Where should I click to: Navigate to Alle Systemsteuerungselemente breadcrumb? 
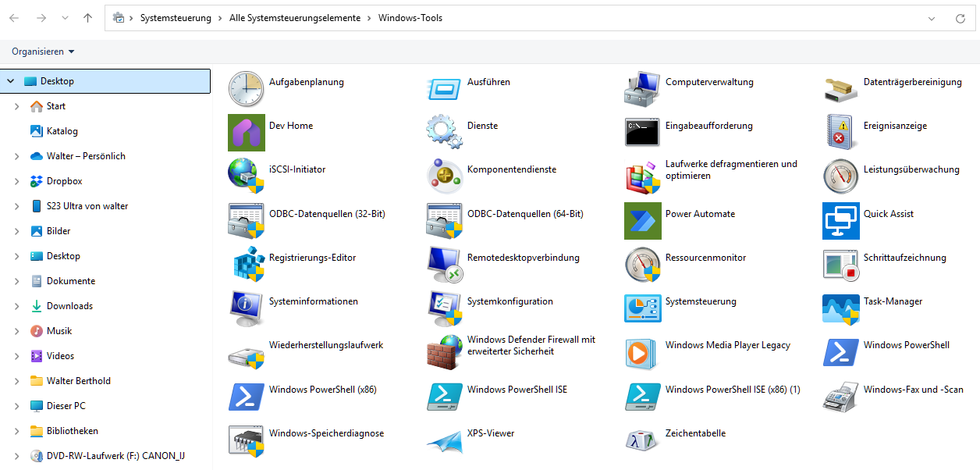[295, 18]
